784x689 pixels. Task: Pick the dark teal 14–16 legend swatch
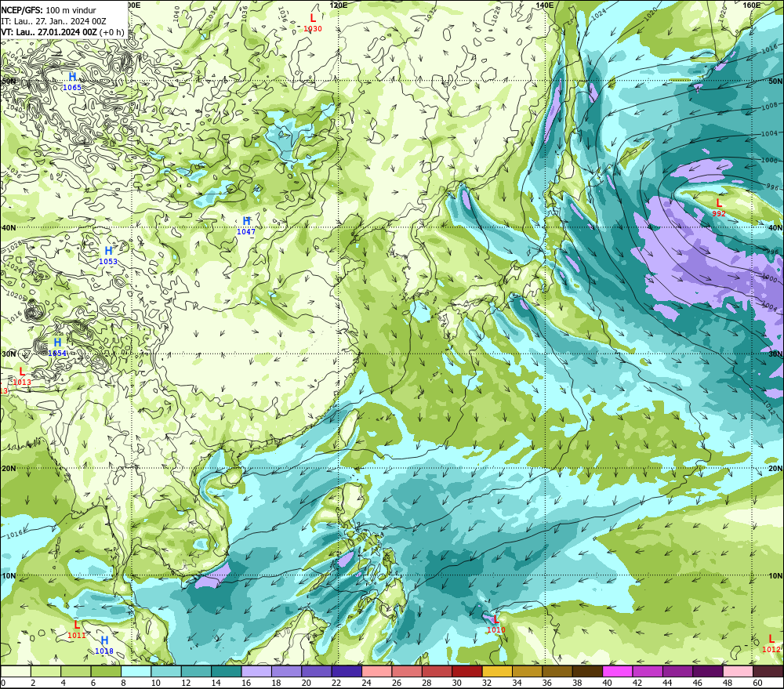click(227, 672)
